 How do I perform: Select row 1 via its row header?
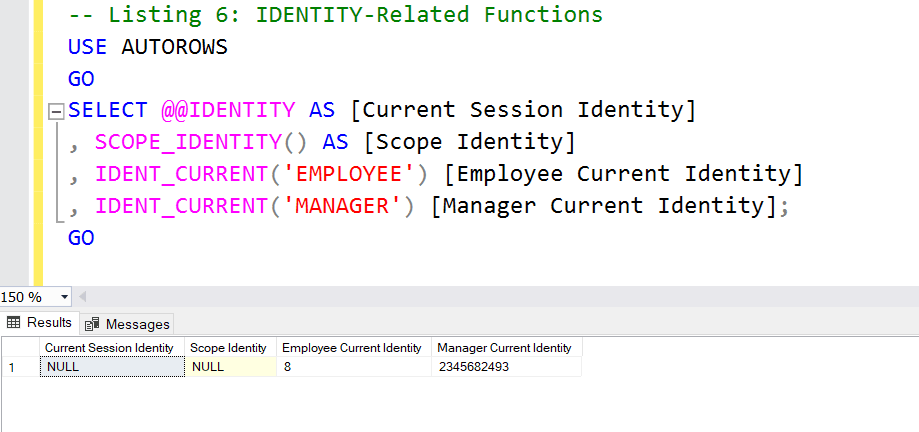coord(12,367)
